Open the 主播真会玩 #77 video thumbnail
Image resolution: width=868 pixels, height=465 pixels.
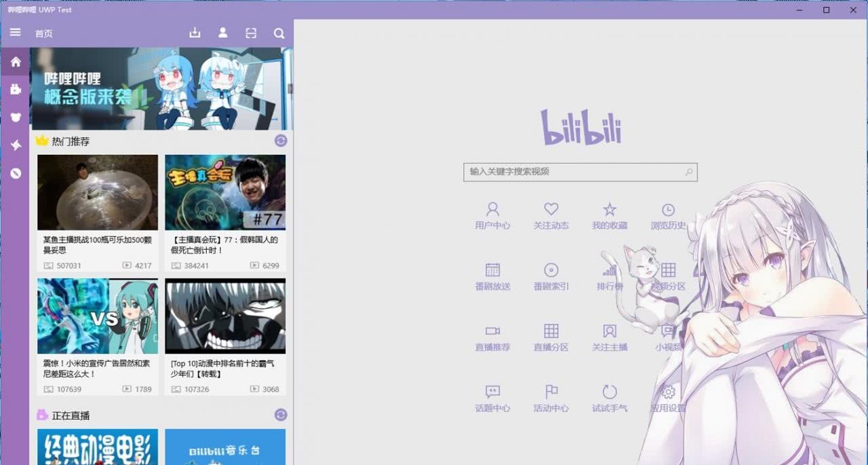click(225, 192)
